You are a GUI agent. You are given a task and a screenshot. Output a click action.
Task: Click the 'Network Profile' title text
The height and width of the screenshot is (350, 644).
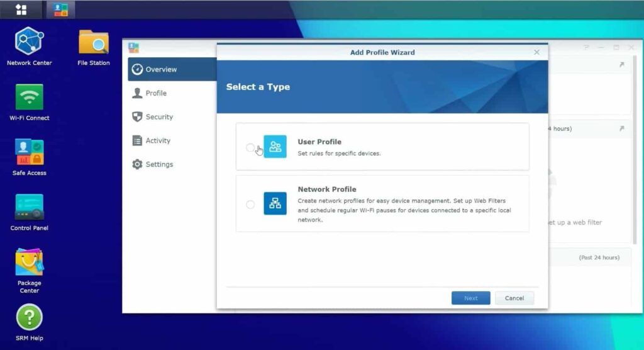click(327, 189)
